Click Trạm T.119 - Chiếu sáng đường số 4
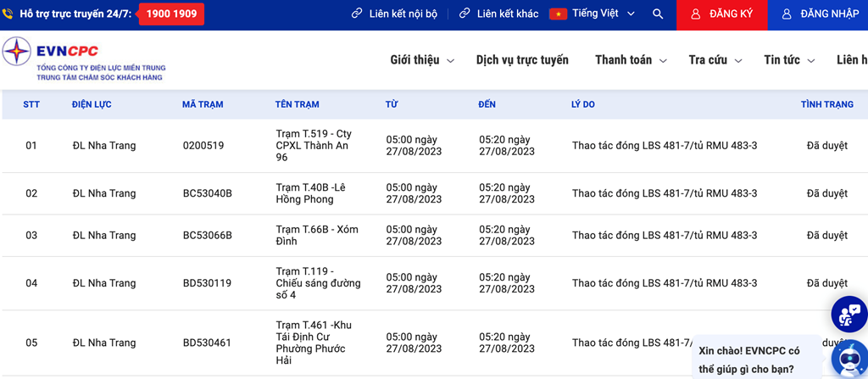The height and width of the screenshot is (379, 868). 319,283
